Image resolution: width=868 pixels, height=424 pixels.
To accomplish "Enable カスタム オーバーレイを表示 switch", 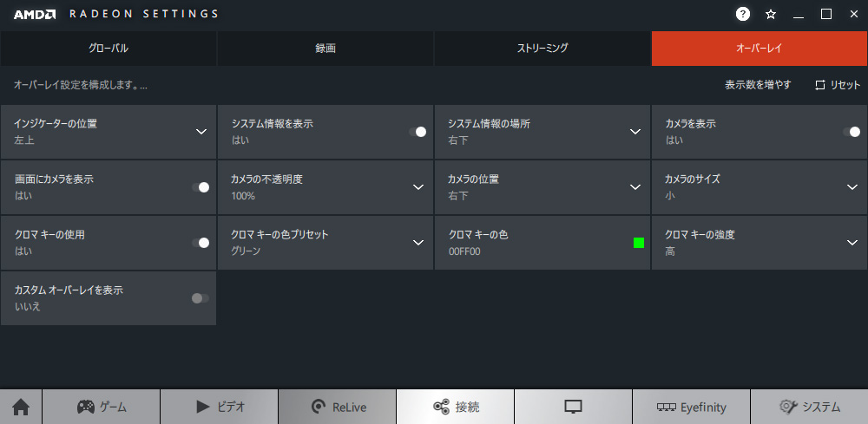I will pos(201,298).
